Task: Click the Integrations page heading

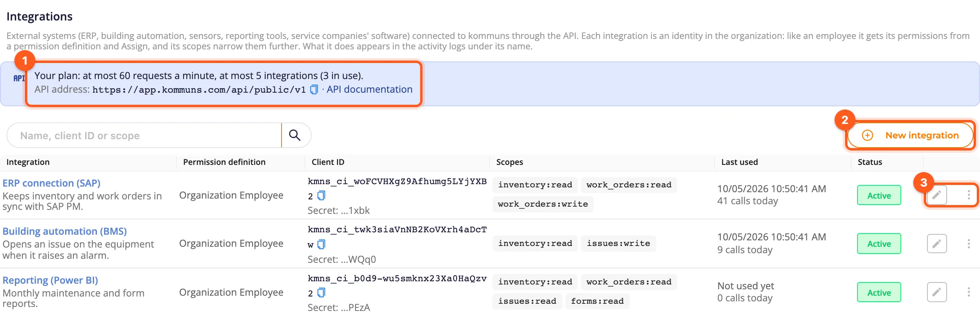Action: coord(39,16)
